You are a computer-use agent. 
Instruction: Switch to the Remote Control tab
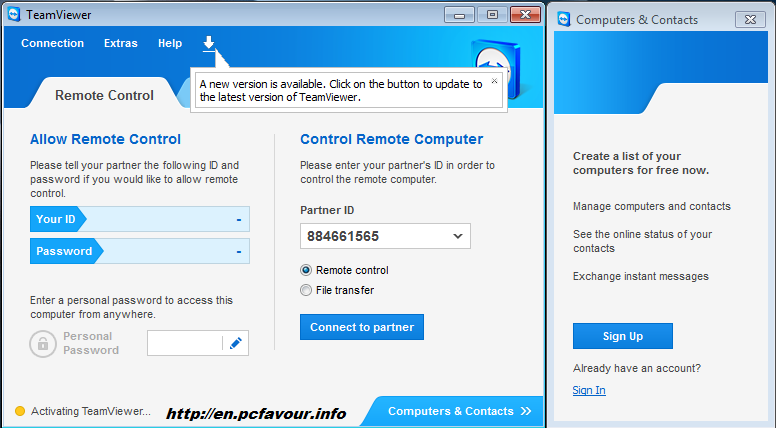point(104,95)
